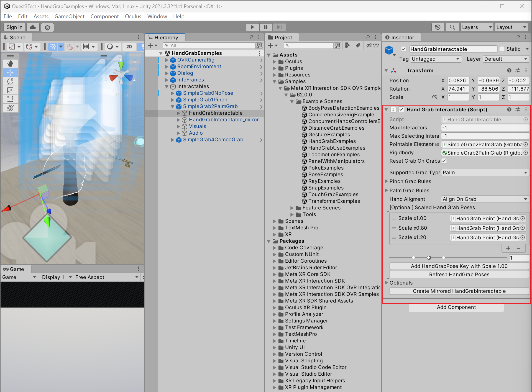This screenshot has height=392, width=532.
Task: Pick Script object selector circle for HandGrabInteractable
Action: (525, 119)
